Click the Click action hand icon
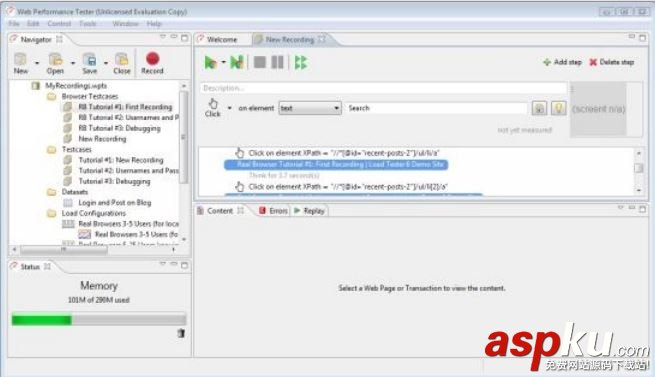655x377 pixels. pyautogui.click(x=213, y=103)
